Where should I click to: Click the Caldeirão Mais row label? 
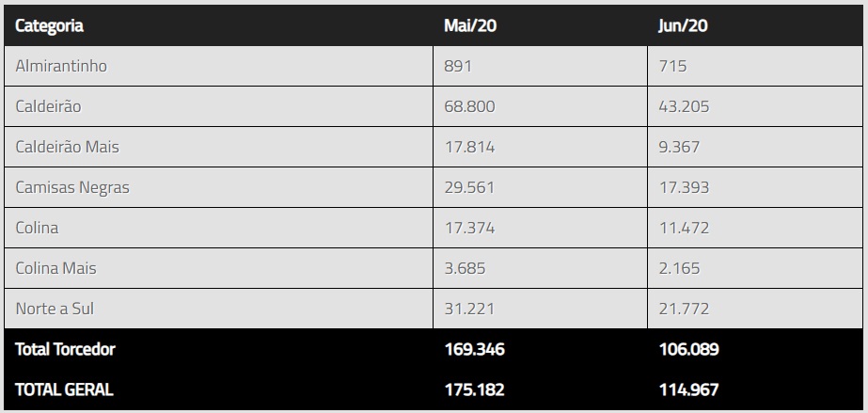pyautogui.click(x=68, y=147)
